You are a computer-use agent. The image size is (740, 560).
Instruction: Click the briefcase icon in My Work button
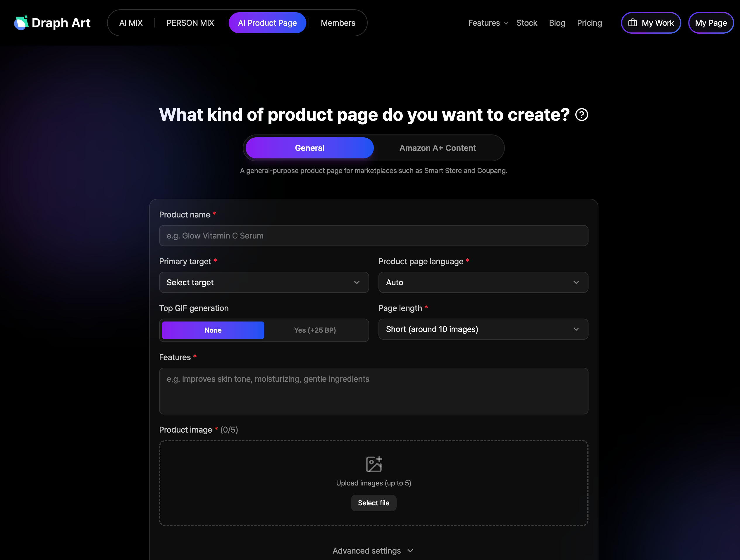tap(632, 23)
